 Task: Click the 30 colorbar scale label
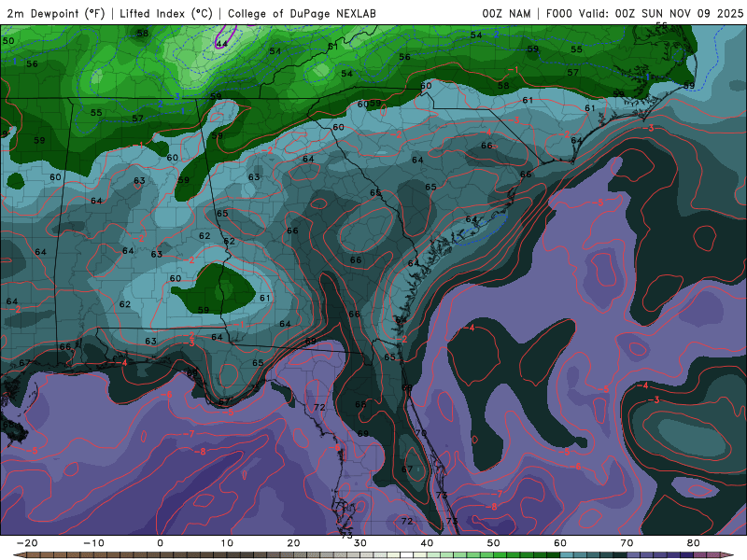(360, 543)
